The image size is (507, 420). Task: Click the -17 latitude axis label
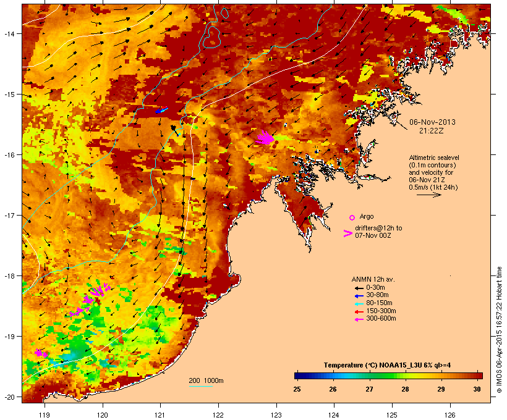pos(9,215)
